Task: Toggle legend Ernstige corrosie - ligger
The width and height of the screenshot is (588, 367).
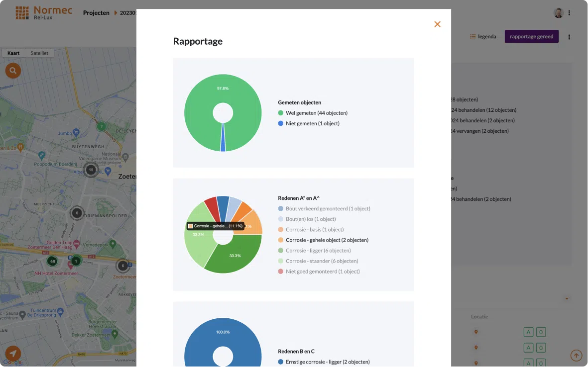Action: [x=324, y=362]
